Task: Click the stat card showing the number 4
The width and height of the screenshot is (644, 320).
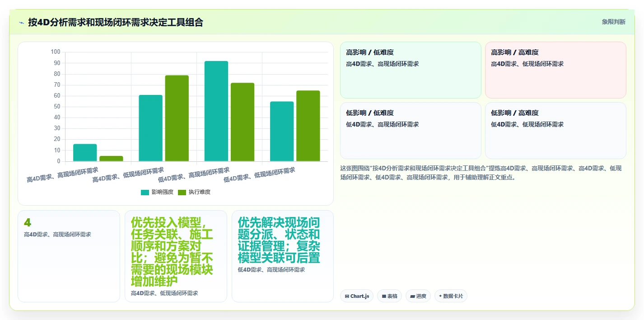Action: point(69,256)
